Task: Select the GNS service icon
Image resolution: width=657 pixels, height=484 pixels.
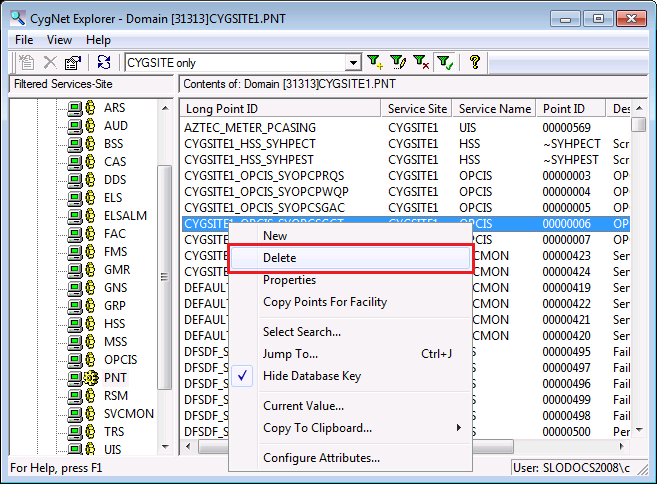Action: tap(81, 288)
